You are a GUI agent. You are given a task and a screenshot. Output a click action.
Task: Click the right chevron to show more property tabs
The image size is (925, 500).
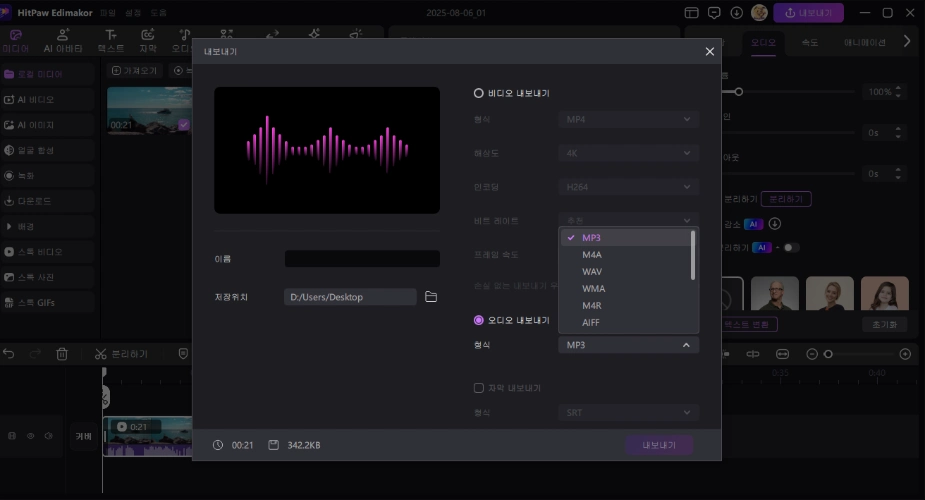click(907, 41)
